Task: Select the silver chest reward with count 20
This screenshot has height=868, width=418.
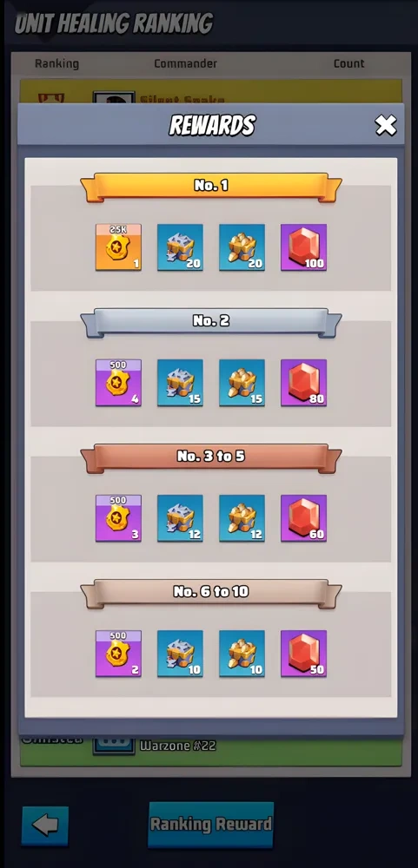Action: pyautogui.click(x=180, y=247)
